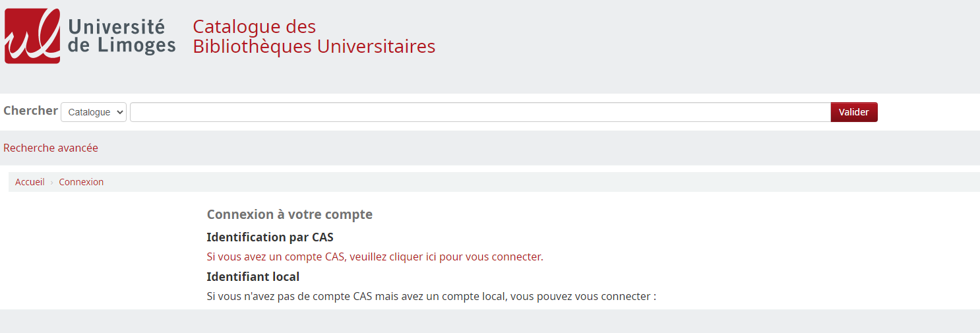Click the "Bibliothèques Universitaires" title line
Image resolution: width=980 pixels, height=333 pixels.
pyautogui.click(x=314, y=47)
